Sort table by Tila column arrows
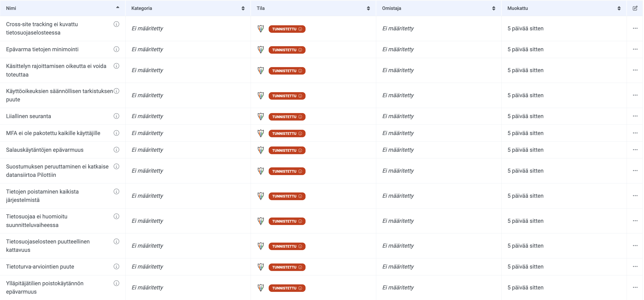The image size is (644, 300). point(368,8)
